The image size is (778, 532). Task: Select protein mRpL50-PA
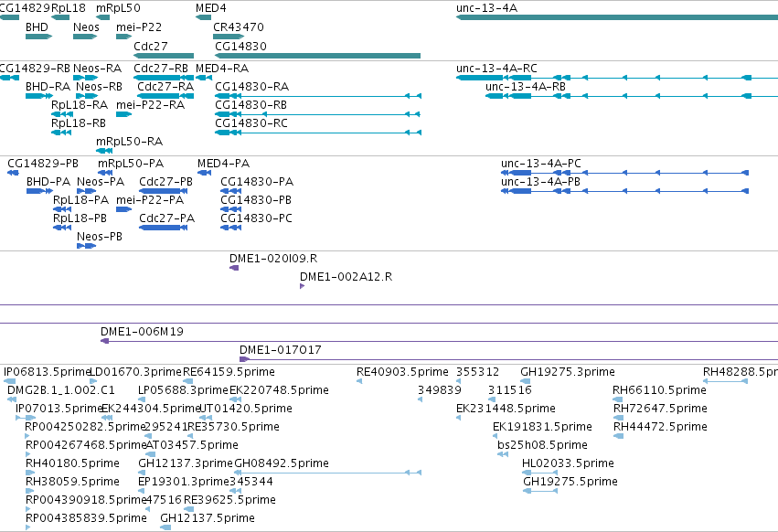click(105, 173)
